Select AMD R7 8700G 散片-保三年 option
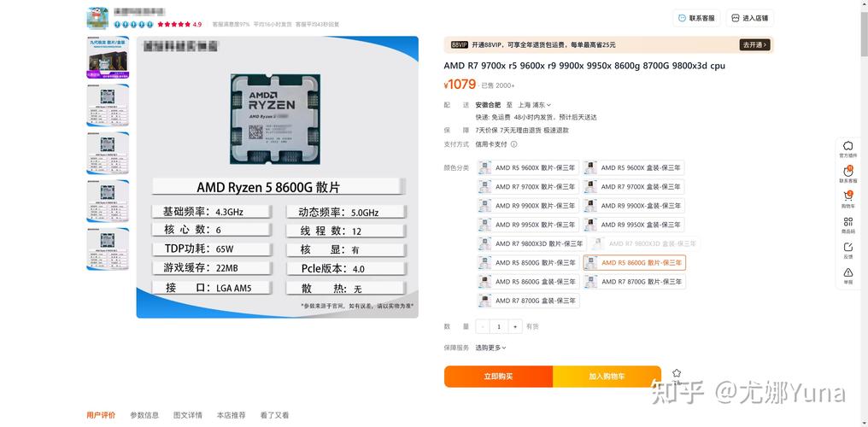The height and width of the screenshot is (427, 868). (x=635, y=282)
